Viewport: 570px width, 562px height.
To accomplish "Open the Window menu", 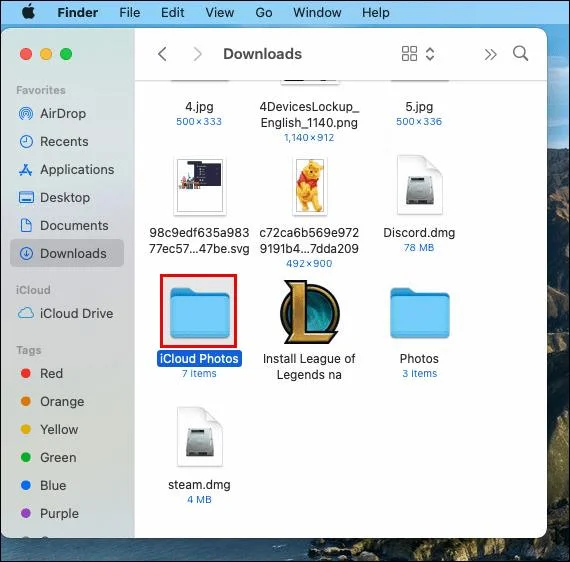I will [317, 13].
